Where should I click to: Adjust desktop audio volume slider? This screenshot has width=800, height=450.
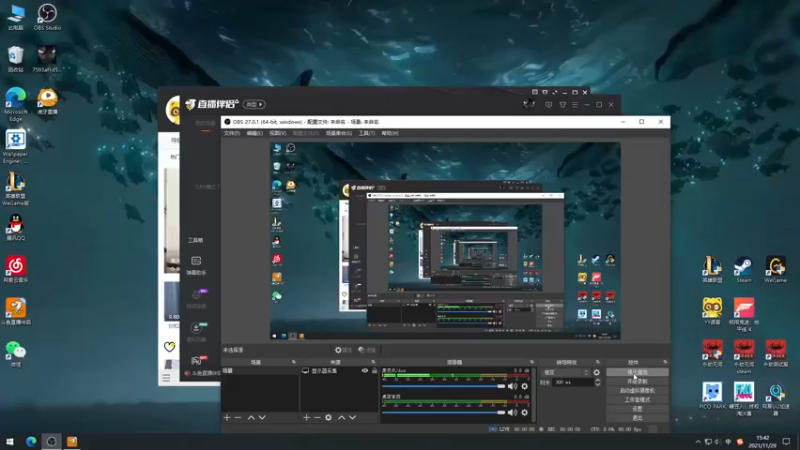click(443, 412)
